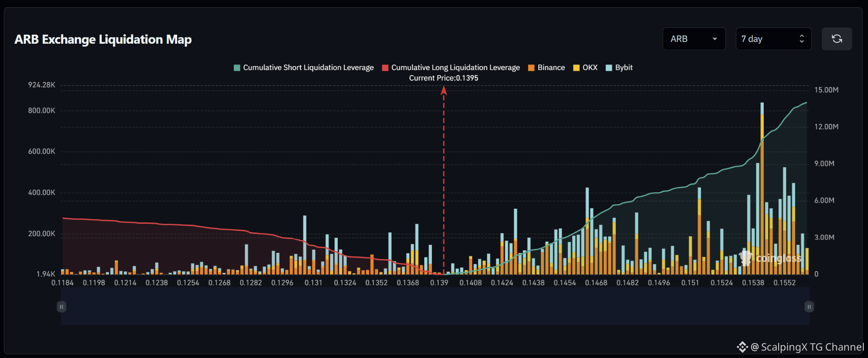The width and height of the screenshot is (868, 358).
Task: Click the orange Binance legend swatch
Action: [x=531, y=68]
